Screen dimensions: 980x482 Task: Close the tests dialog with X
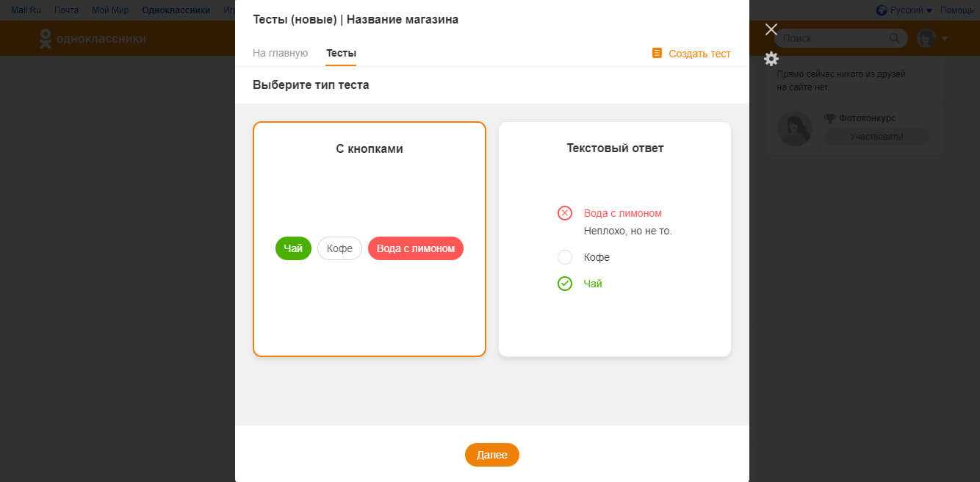(x=771, y=29)
